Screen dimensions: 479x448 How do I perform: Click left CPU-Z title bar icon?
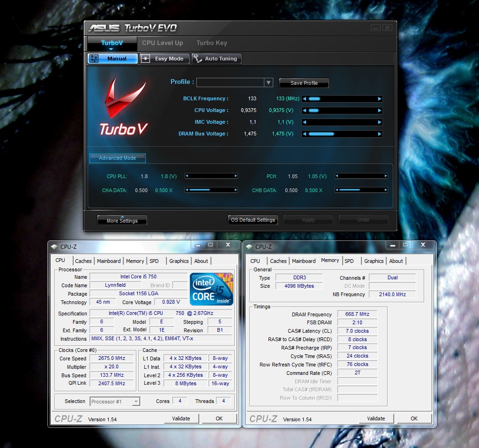[x=54, y=246]
